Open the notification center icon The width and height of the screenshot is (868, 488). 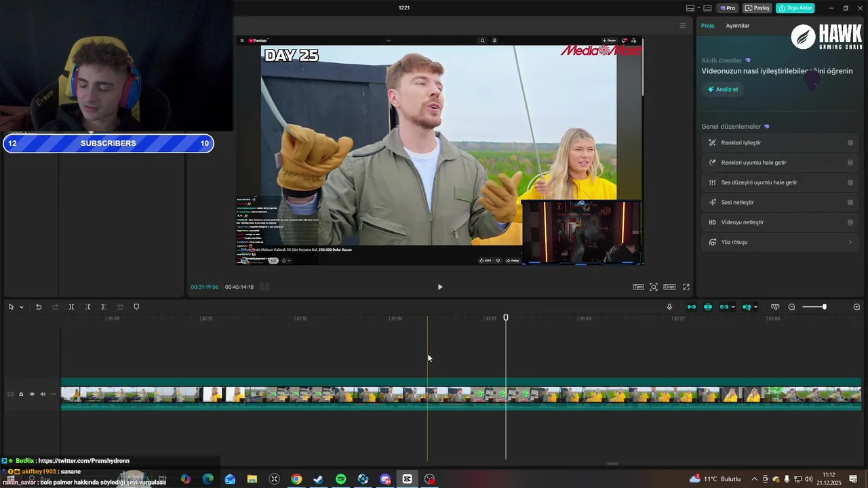853,479
